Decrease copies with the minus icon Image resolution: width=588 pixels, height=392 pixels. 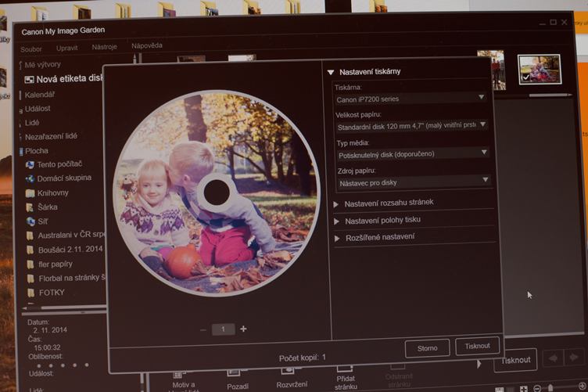[x=203, y=330]
